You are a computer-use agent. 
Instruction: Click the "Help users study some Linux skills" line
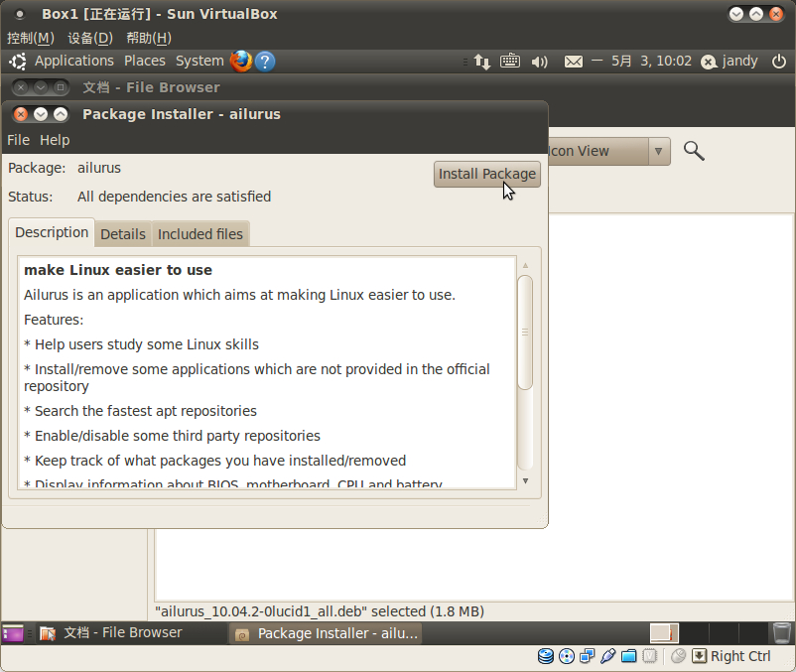coord(142,344)
